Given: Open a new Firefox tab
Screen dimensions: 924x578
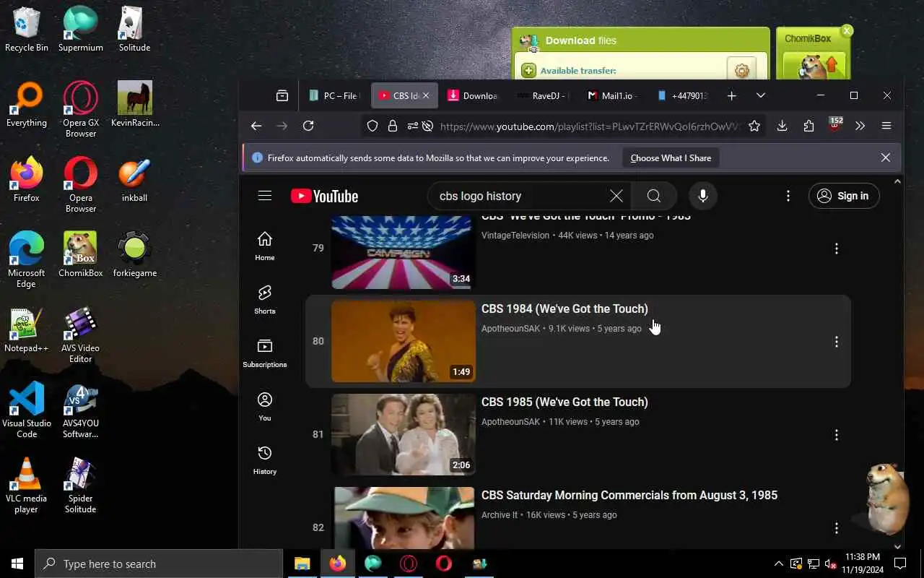Looking at the screenshot, I should coord(731,95).
